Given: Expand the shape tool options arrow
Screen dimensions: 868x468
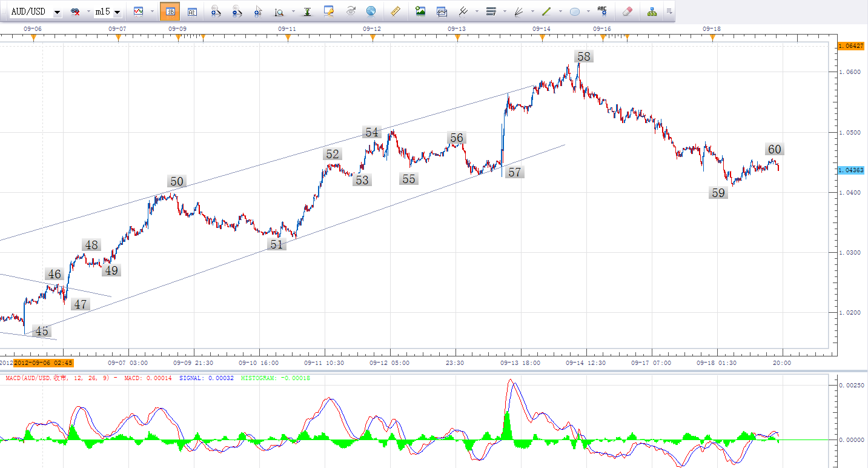Looking at the screenshot, I should pyautogui.click(x=588, y=12).
